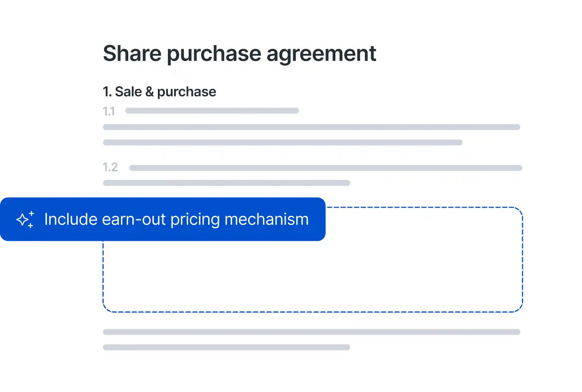This screenshot has height=392, width=582.
Task: Click the placeholder line directly above clause 1.2
Action: [x=282, y=143]
